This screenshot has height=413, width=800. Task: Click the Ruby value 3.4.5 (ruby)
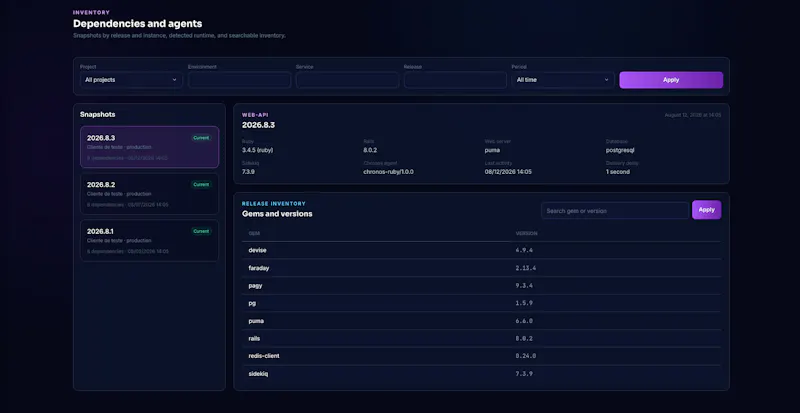coord(258,150)
